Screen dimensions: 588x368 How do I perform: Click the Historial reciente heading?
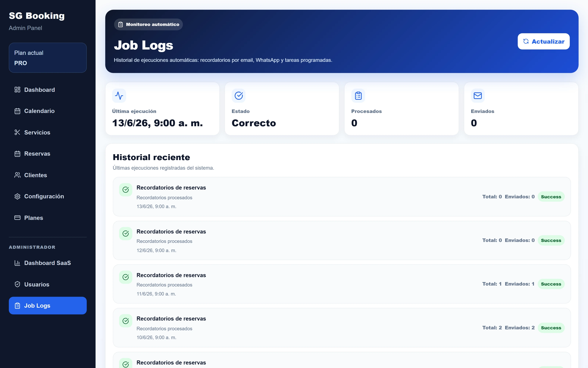(x=151, y=157)
